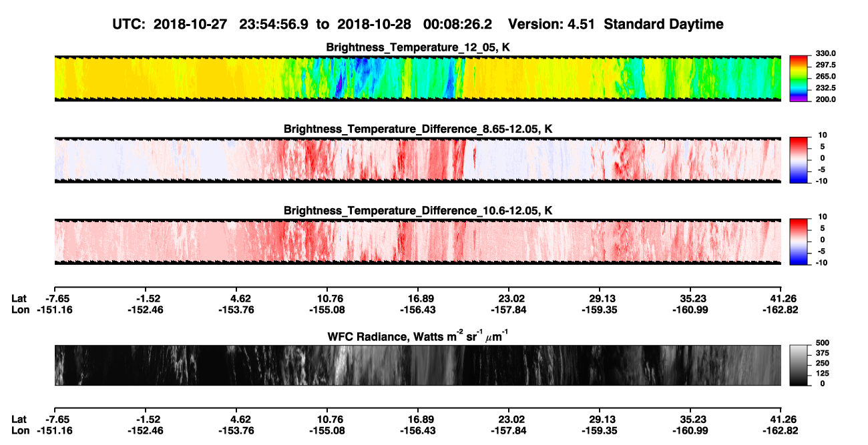Click latitude 23.02 on the bottom axis
This screenshot has height=445, width=868.
click(x=509, y=420)
